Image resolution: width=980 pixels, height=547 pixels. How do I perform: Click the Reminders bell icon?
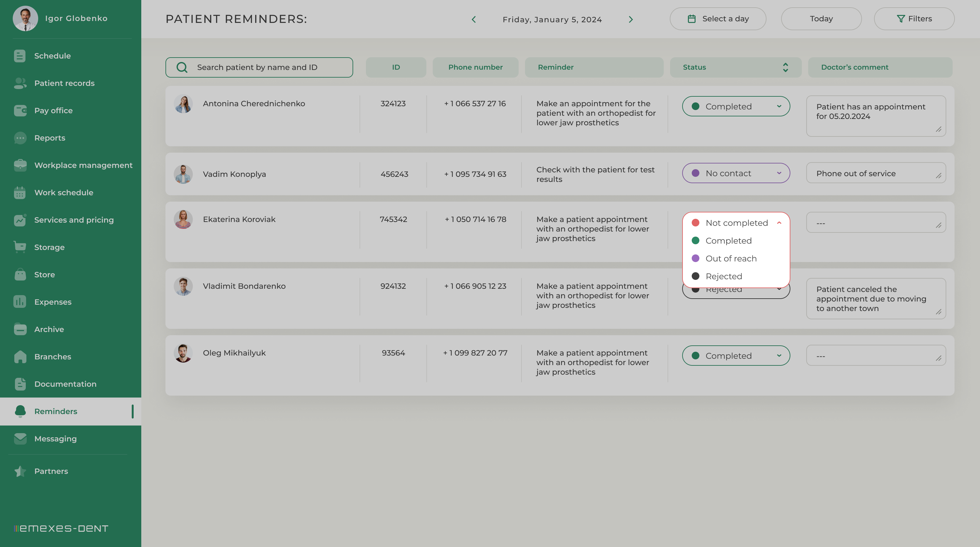click(x=20, y=411)
